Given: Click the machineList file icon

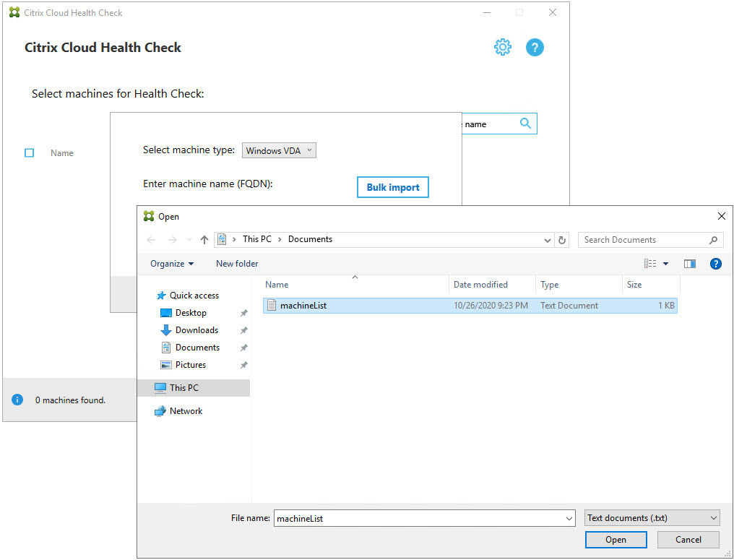Looking at the screenshot, I should (x=272, y=305).
